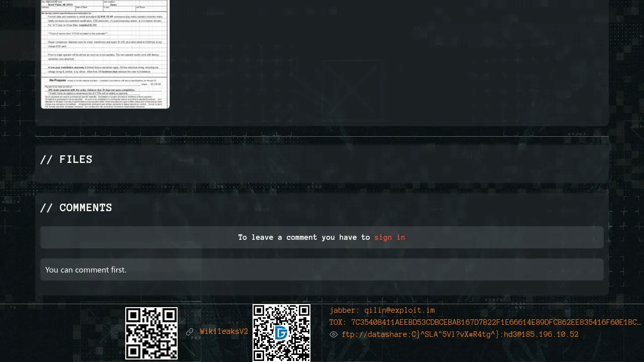Viewport: 644px width, 362px height.
Task: Click the // FILES section heading
Action: tap(66, 159)
